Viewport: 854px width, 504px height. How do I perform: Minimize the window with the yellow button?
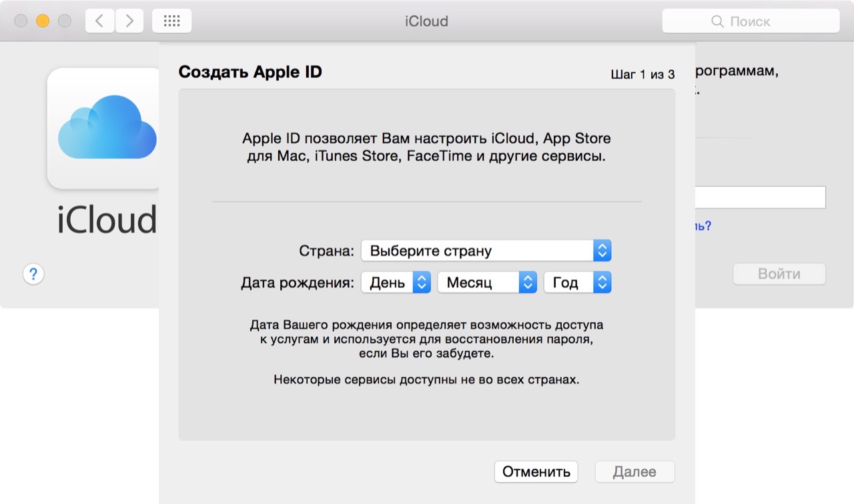pyautogui.click(x=43, y=21)
